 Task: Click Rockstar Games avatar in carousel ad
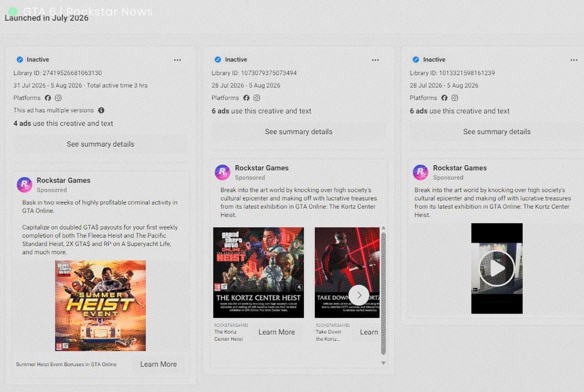(223, 172)
